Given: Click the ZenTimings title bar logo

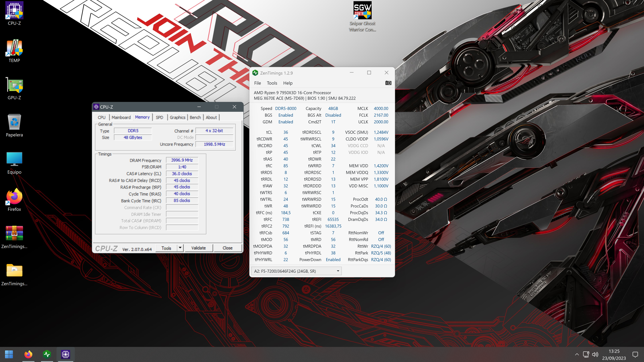Looking at the screenshot, I should [255, 73].
